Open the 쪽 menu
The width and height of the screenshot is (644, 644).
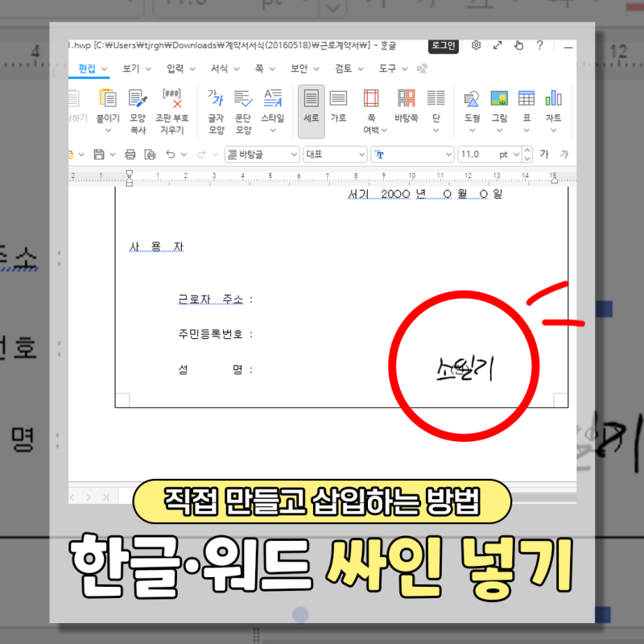pos(264,68)
